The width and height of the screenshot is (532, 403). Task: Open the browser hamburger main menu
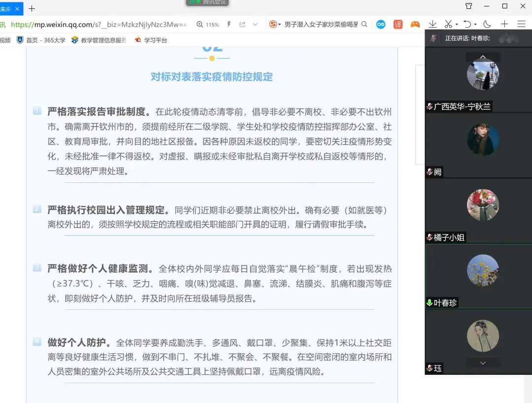coord(521,24)
